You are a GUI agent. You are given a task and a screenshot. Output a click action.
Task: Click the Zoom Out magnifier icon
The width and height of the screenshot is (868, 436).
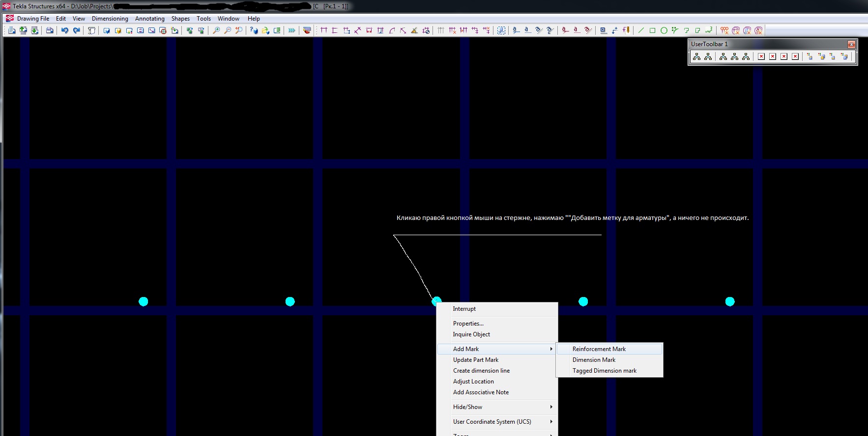[x=227, y=30]
